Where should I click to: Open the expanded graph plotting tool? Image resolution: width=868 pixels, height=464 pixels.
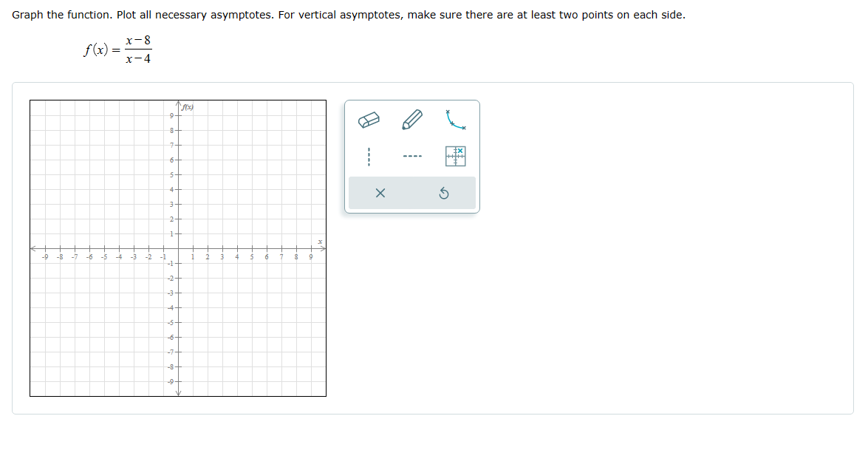click(x=455, y=155)
